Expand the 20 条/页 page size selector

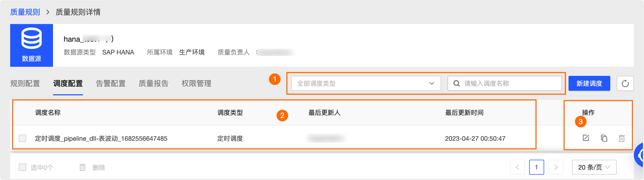pos(594,167)
